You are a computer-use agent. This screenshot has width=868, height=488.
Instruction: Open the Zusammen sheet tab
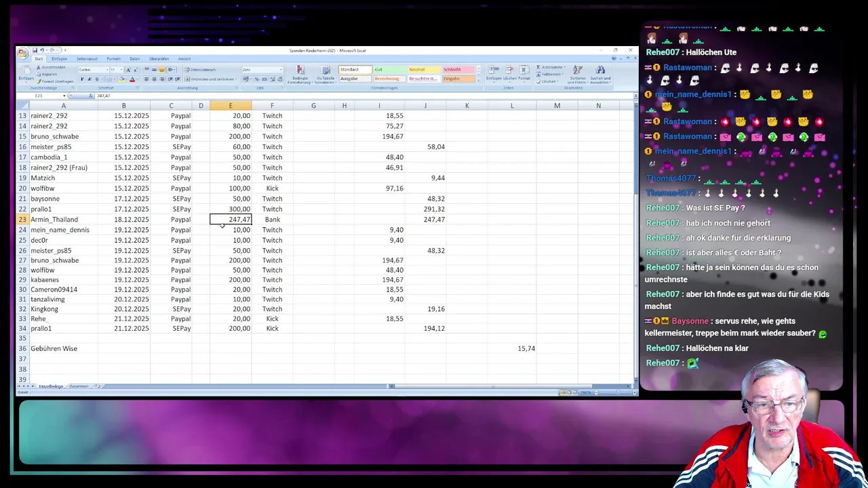click(x=78, y=386)
